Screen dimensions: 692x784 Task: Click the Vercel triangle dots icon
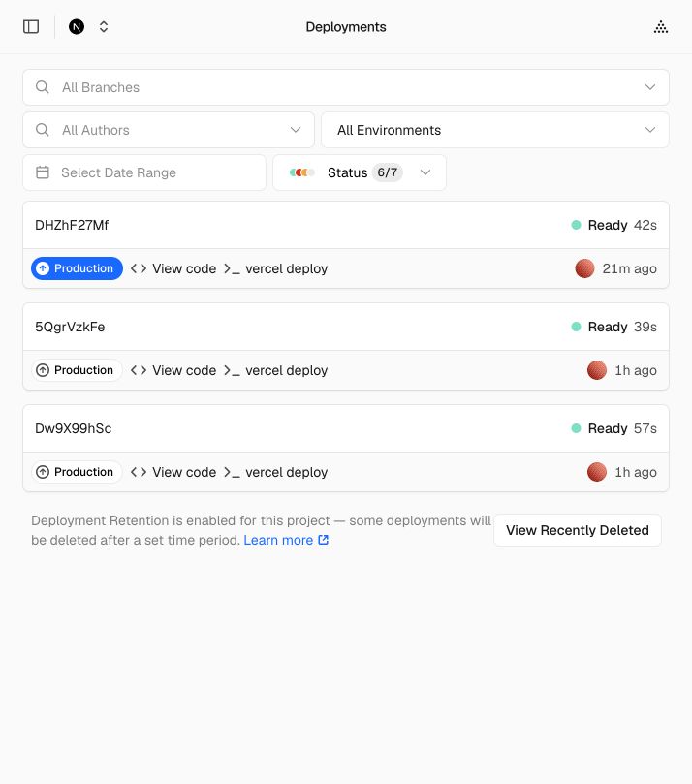tap(660, 26)
